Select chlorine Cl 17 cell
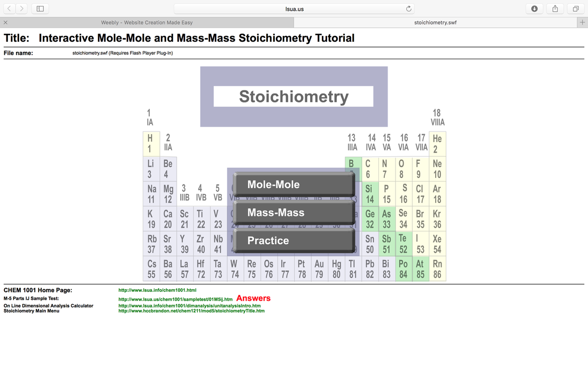This screenshot has height=367, width=588. pyautogui.click(x=420, y=194)
